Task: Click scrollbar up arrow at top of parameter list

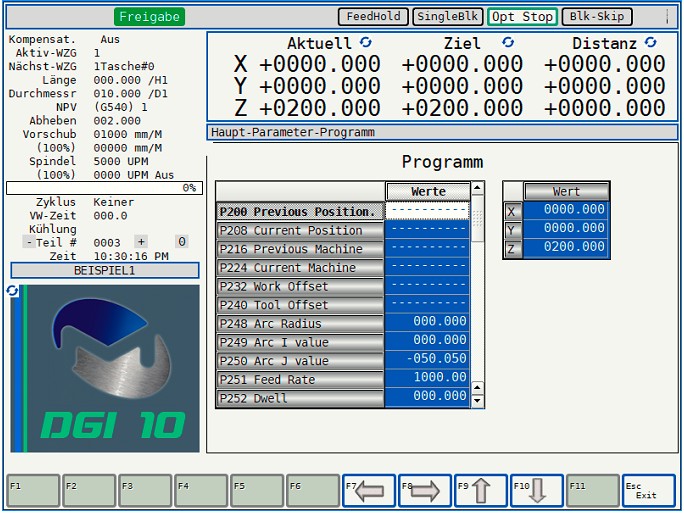Action: pos(477,188)
